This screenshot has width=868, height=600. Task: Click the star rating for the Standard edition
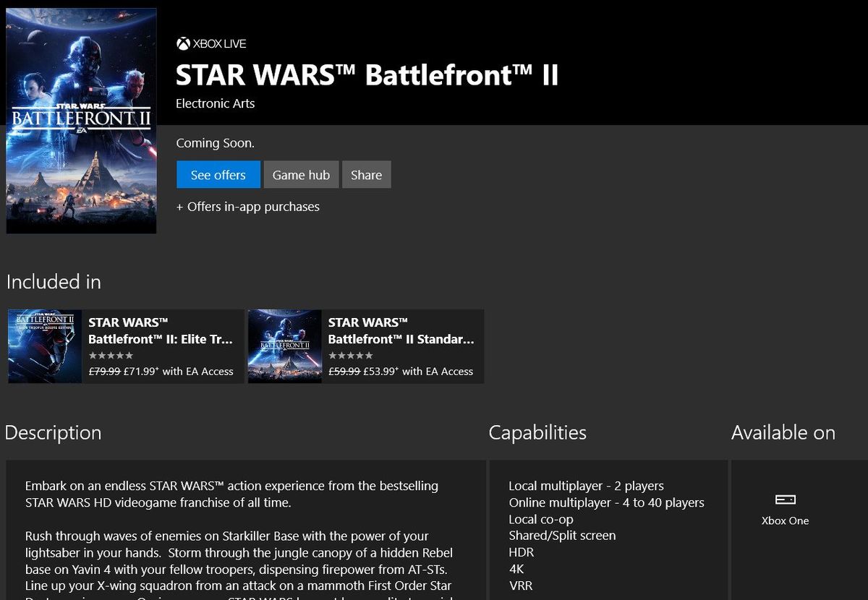point(350,355)
